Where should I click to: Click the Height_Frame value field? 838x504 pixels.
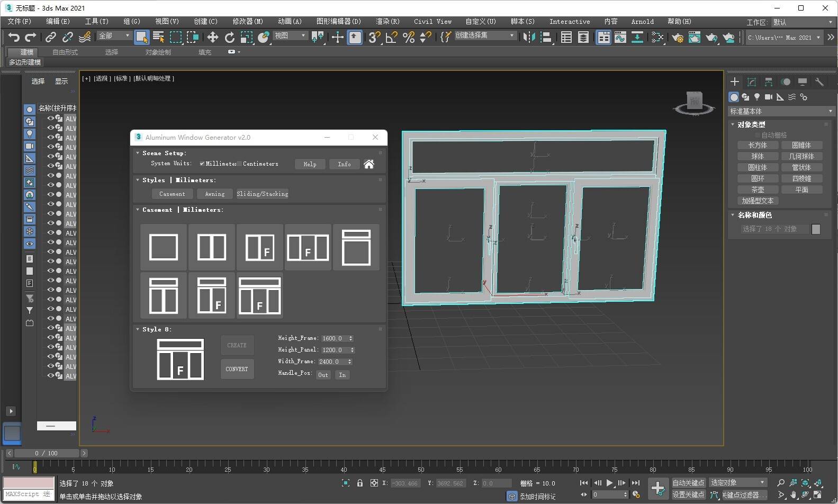pos(334,338)
